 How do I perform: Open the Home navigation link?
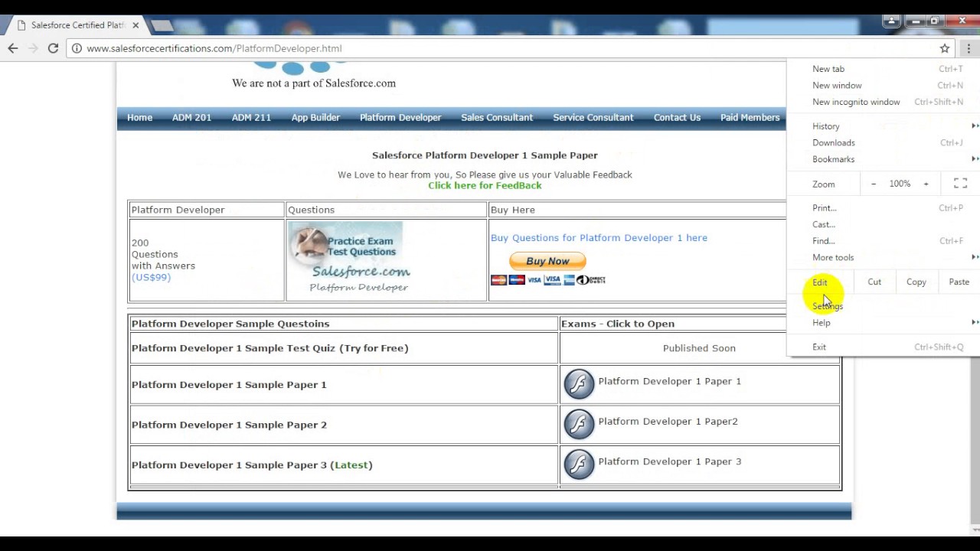coord(139,117)
